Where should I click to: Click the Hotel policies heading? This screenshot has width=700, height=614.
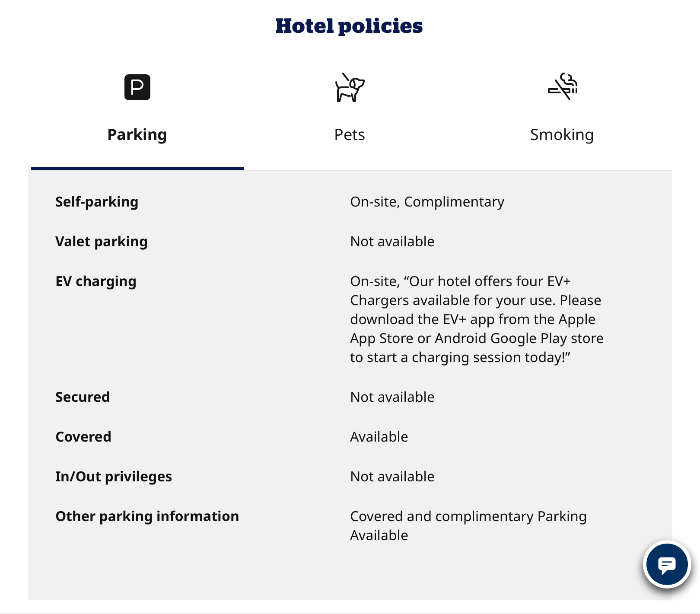point(349,26)
